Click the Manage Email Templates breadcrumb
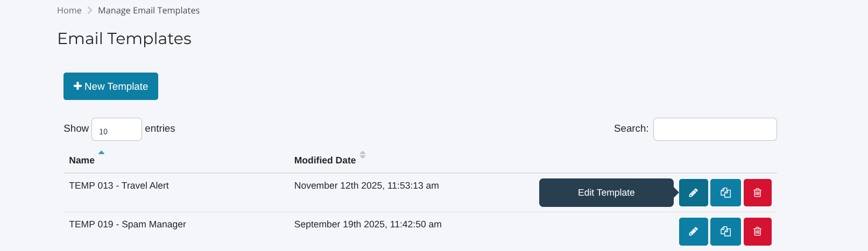The height and width of the screenshot is (251, 868). click(x=149, y=11)
